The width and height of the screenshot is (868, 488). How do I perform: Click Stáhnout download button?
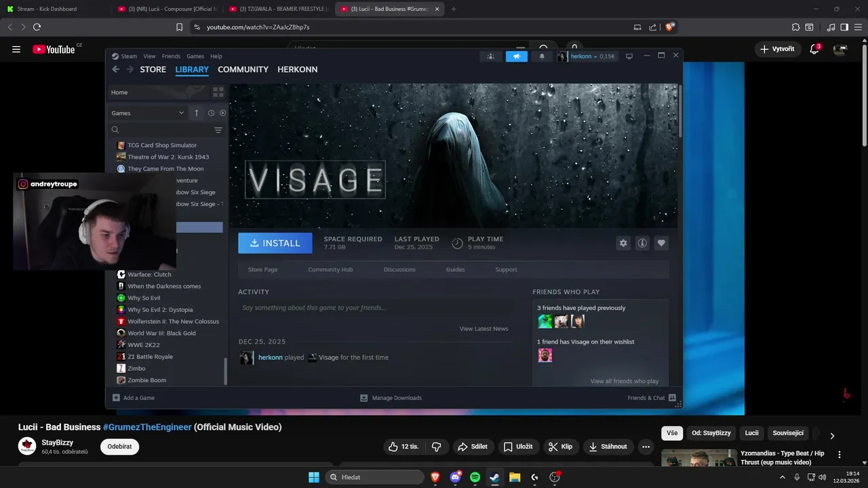click(608, 447)
